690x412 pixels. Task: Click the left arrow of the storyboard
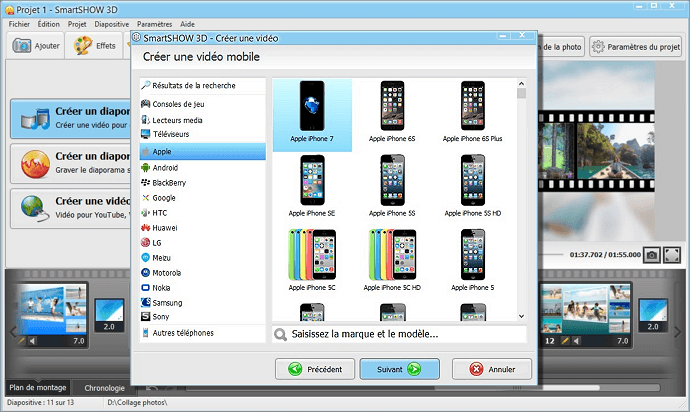13,332
